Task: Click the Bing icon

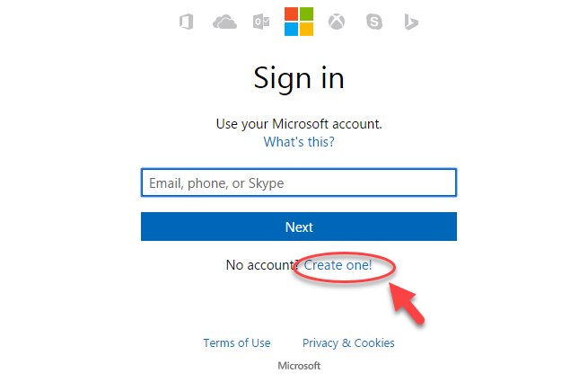Action: tap(411, 22)
